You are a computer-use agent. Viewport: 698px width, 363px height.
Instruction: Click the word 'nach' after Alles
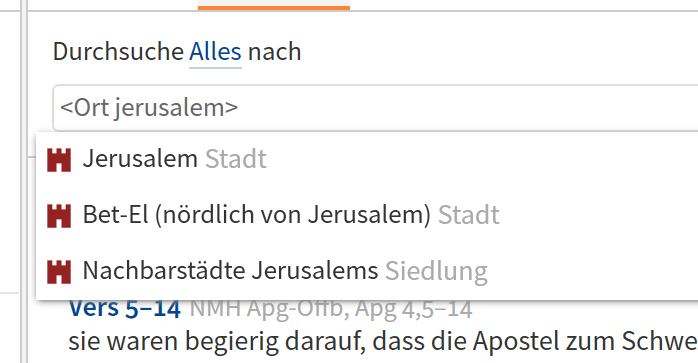275,52
